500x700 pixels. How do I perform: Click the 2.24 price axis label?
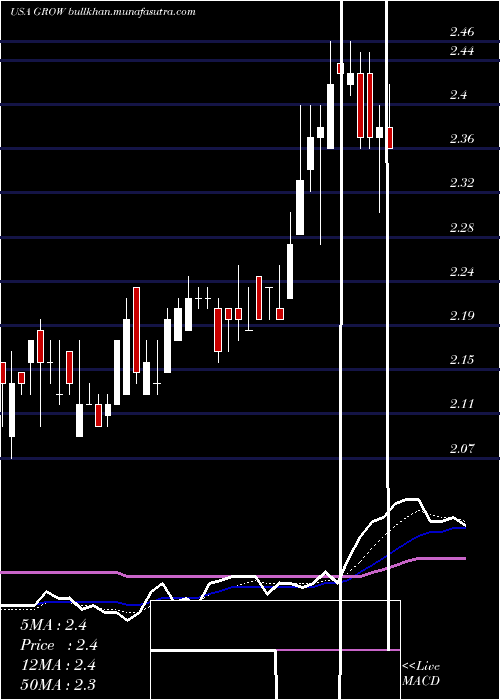[462, 272]
